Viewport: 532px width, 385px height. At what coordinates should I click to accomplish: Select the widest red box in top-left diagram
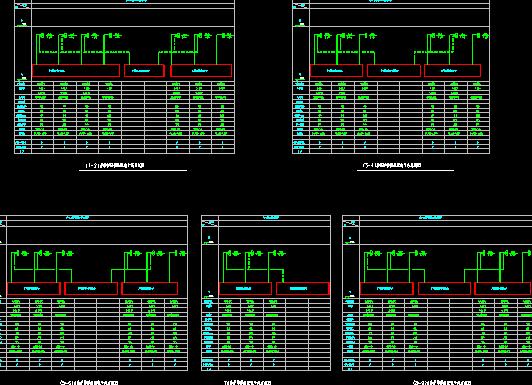(76, 71)
